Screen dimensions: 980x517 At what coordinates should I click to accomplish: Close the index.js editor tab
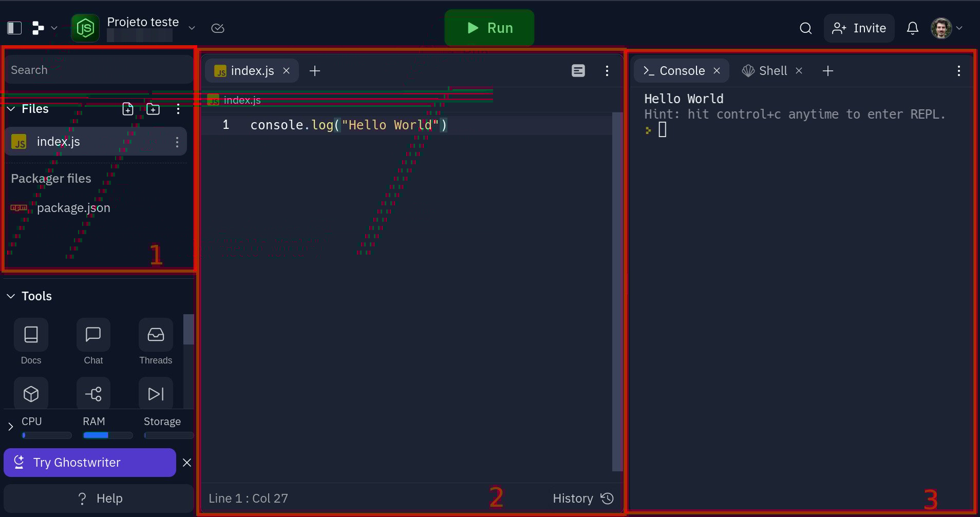coord(287,71)
